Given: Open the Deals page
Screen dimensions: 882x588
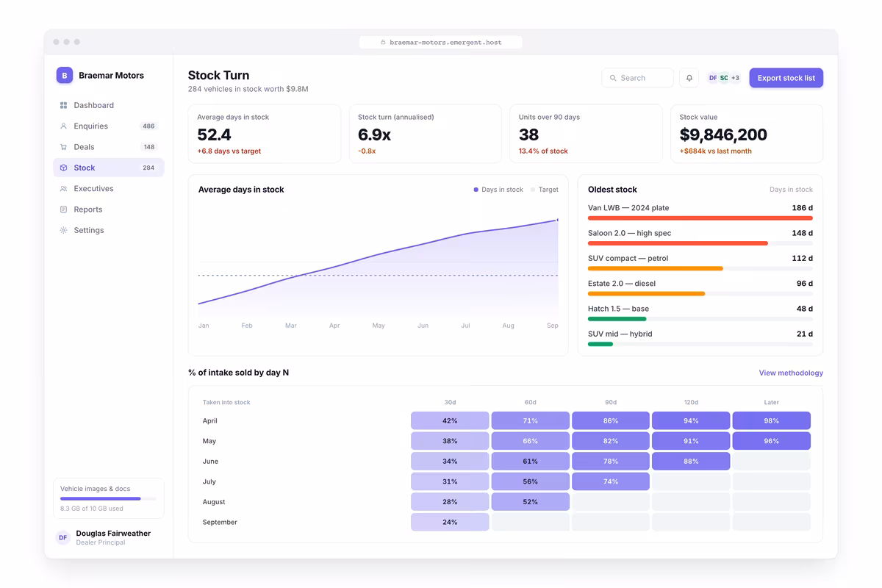Looking at the screenshot, I should tap(109, 147).
